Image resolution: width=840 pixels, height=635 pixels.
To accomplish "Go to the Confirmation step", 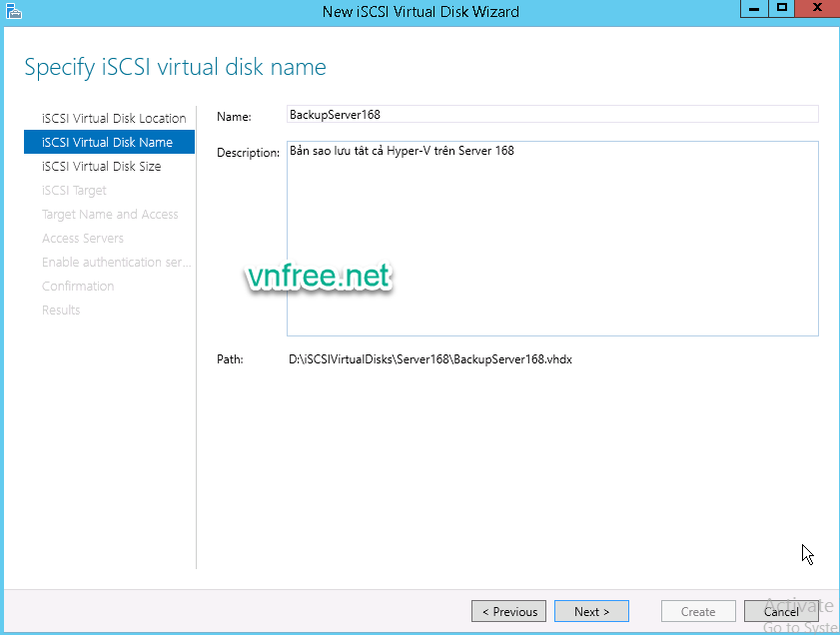I will coord(78,286).
